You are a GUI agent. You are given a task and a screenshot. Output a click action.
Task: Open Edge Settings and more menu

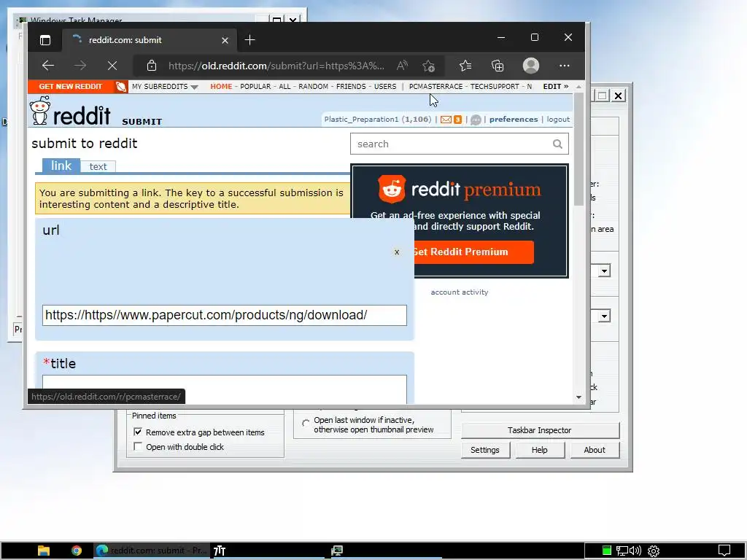tap(565, 66)
